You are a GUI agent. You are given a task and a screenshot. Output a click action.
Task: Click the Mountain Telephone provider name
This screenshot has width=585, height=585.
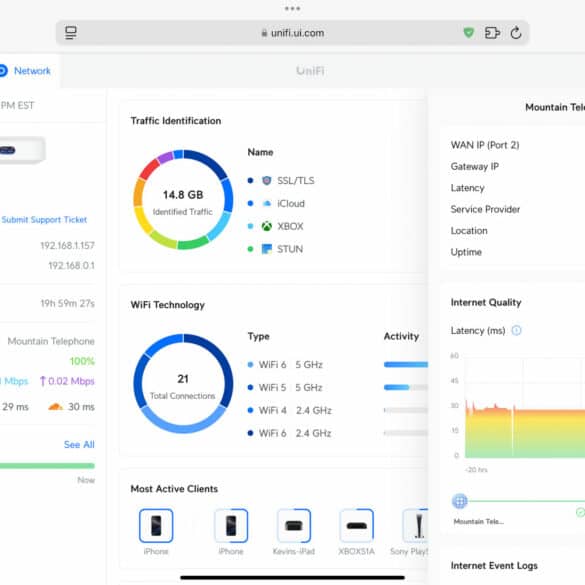[51, 341]
